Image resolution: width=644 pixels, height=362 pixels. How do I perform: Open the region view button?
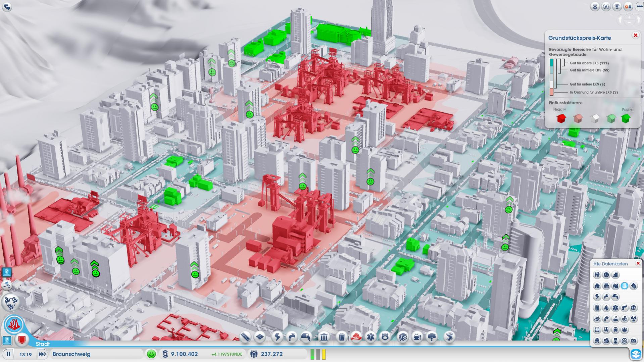(11, 302)
